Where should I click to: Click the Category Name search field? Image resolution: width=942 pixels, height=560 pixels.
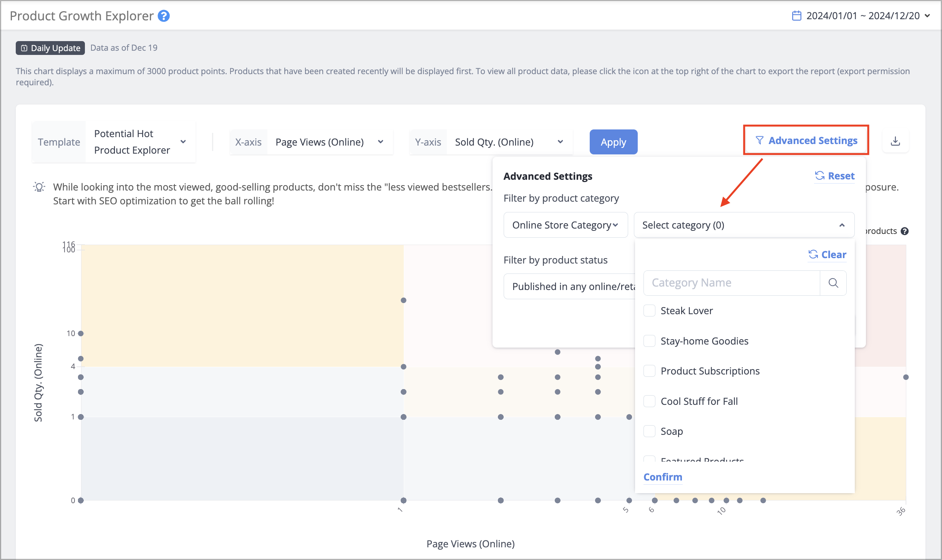[x=731, y=283]
